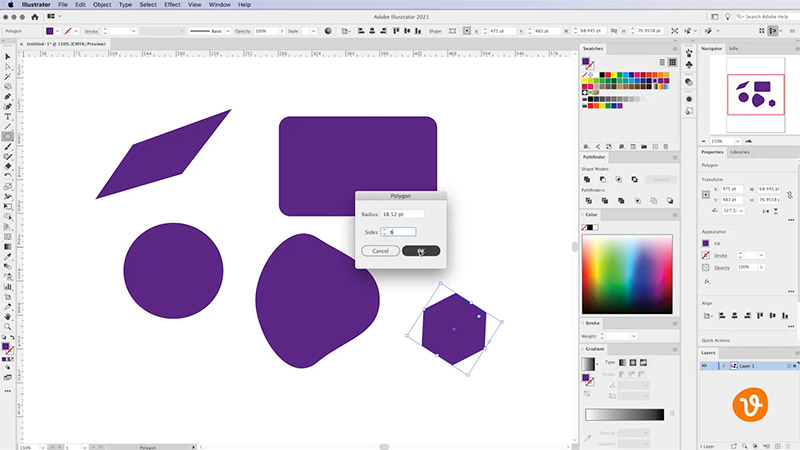This screenshot has width=800, height=450.
Task: Select the Eyedropper tool in left toolbar
Action: pos(7,257)
